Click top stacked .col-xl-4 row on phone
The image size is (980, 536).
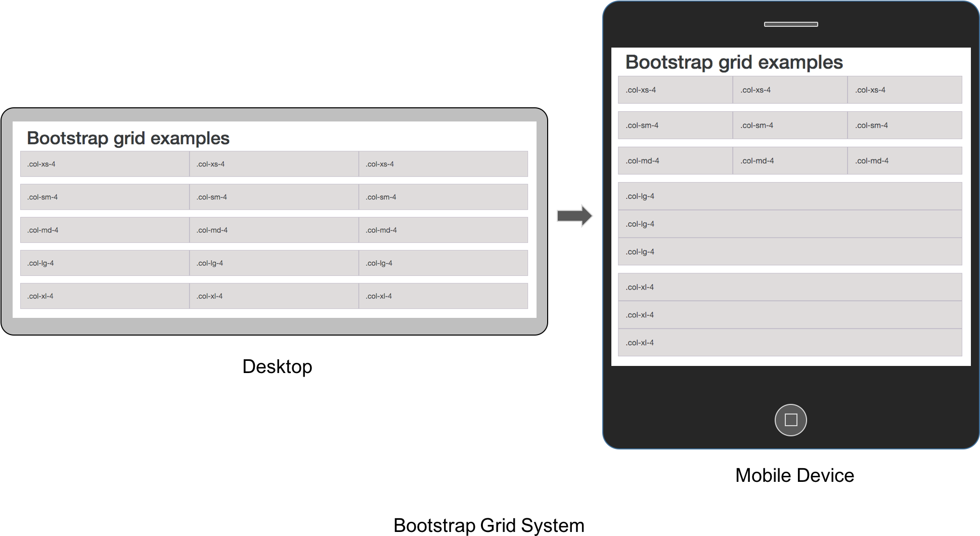(790, 287)
